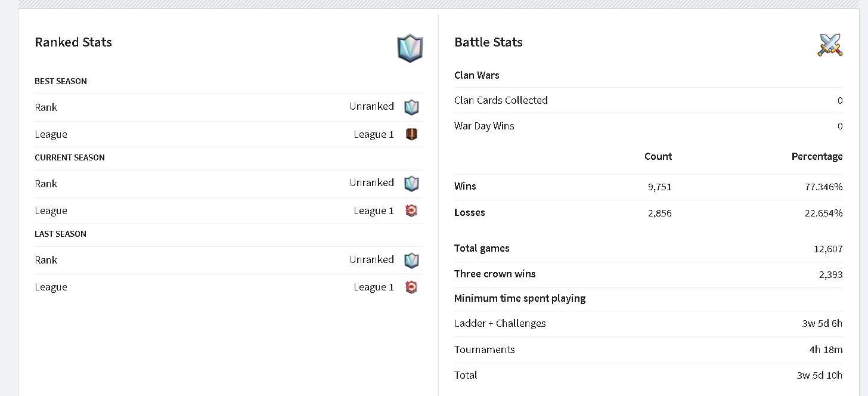Click the Ranked Stats shield badge icon
This screenshot has height=396, width=868.
pyautogui.click(x=410, y=48)
